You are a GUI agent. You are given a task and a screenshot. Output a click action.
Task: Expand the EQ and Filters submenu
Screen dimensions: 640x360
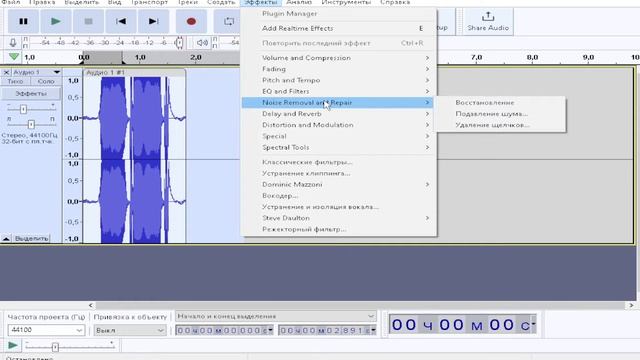[x=339, y=91]
